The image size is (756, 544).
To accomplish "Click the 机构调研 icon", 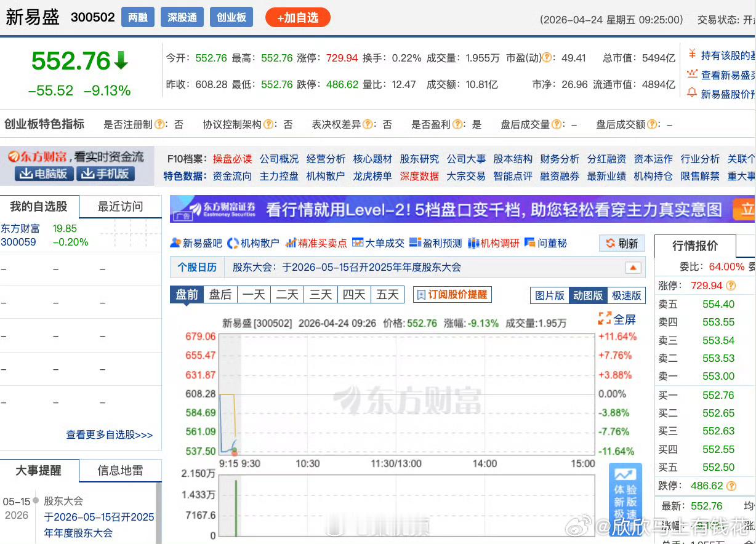I will [x=474, y=242].
